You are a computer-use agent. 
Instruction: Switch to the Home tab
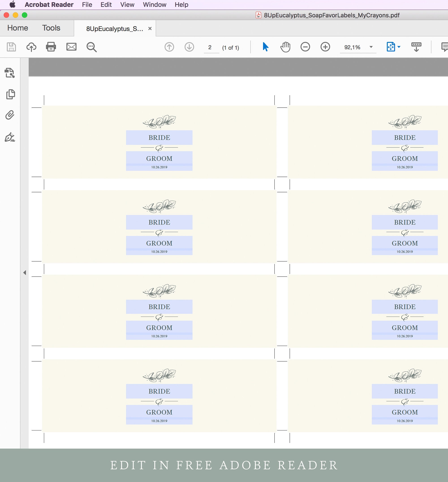18,28
